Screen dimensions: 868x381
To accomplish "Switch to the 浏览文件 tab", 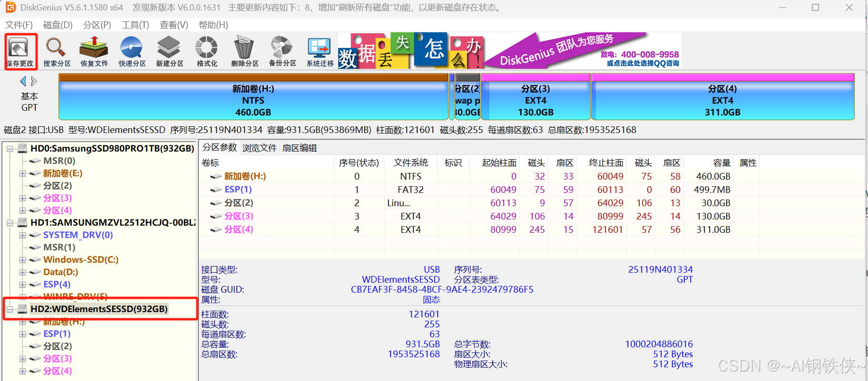I will [260, 148].
